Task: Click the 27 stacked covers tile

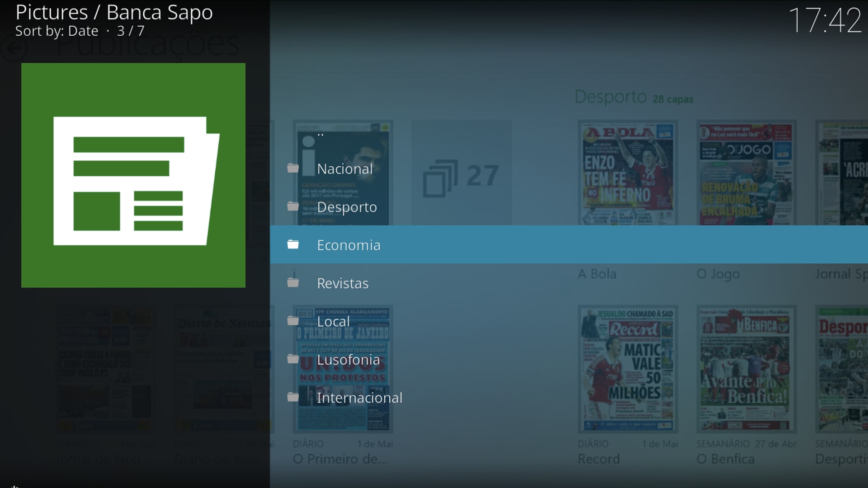Action: click(x=461, y=175)
